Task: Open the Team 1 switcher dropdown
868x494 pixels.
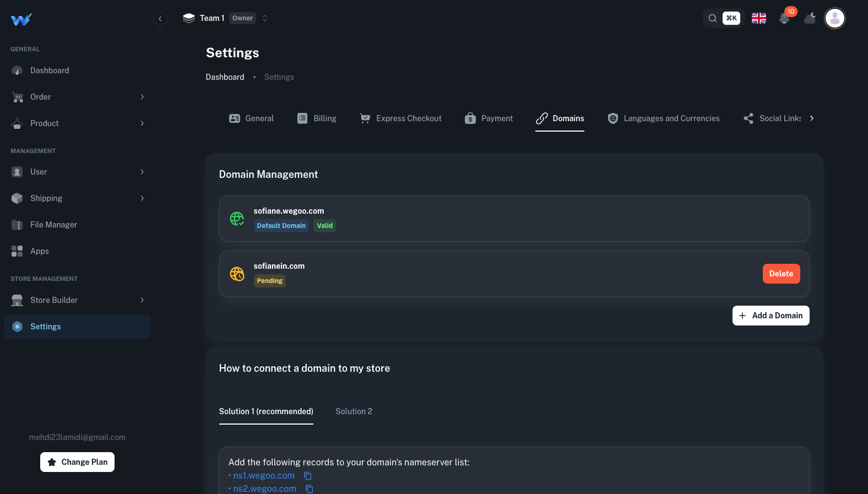Action: point(226,18)
